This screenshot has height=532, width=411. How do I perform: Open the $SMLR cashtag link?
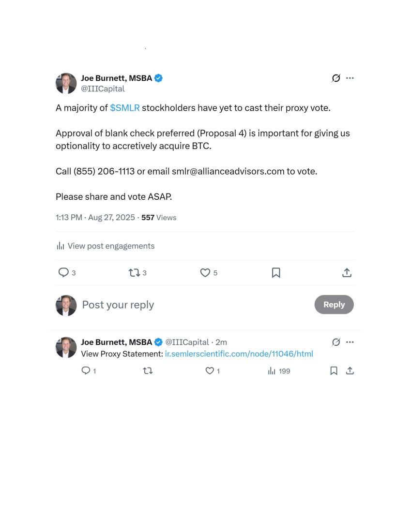pos(125,108)
